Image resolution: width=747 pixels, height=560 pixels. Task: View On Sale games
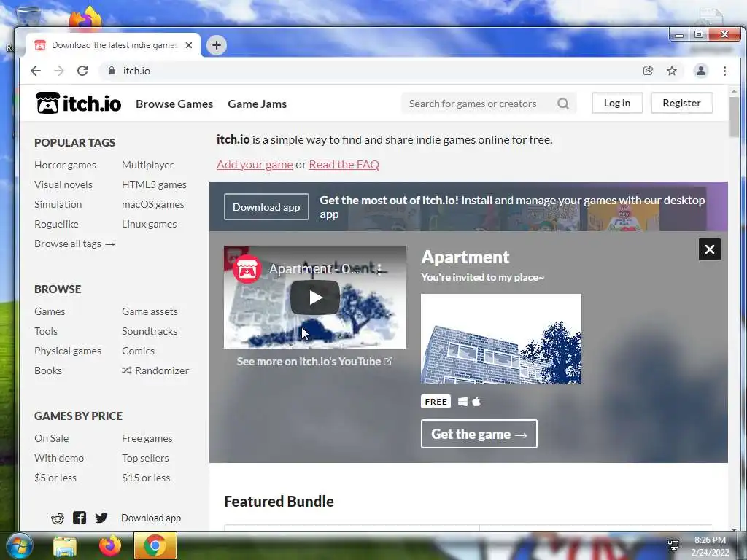click(x=52, y=438)
